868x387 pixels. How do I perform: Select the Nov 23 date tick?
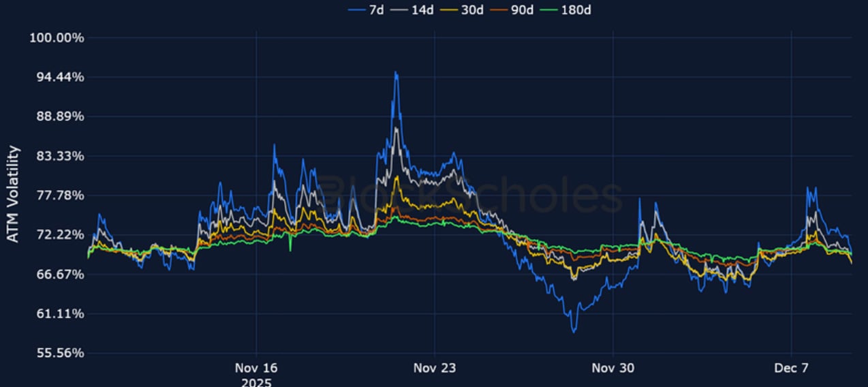pos(435,368)
